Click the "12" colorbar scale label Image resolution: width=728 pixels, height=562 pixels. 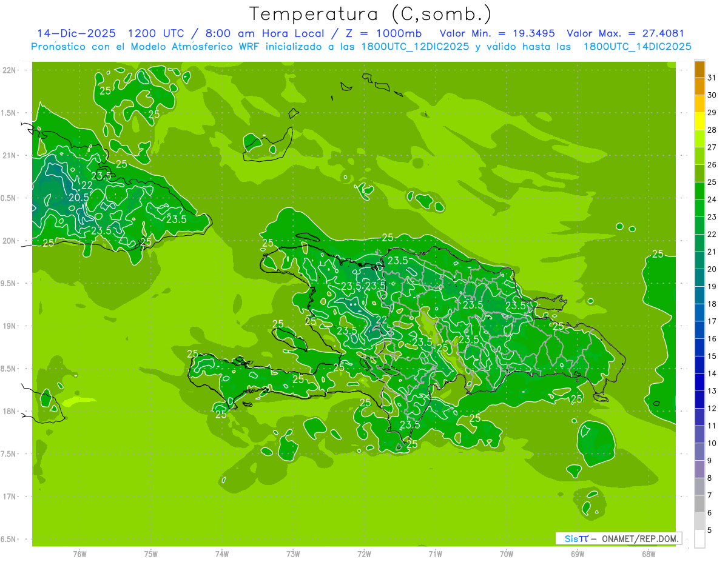click(x=712, y=409)
